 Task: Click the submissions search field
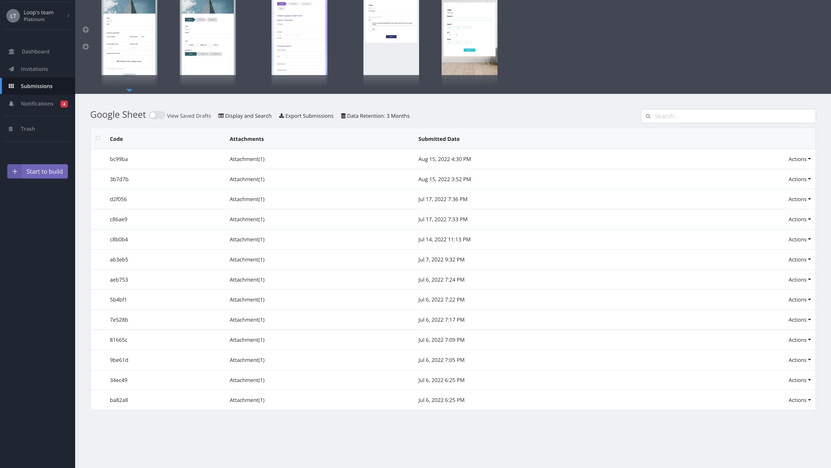point(732,116)
